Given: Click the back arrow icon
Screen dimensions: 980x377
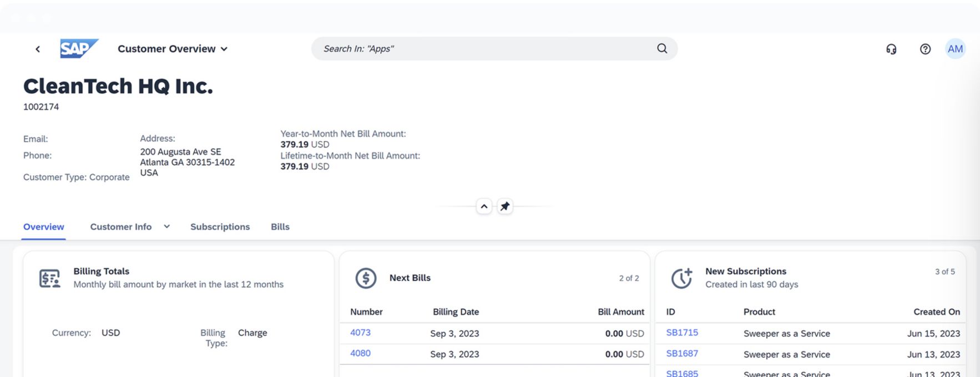Looking at the screenshot, I should (x=38, y=49).
